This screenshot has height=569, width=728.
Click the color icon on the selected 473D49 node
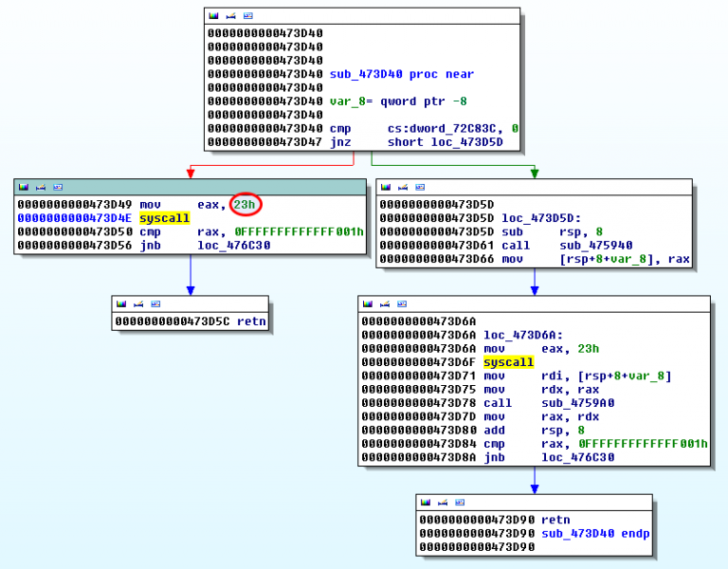[22, 187]
